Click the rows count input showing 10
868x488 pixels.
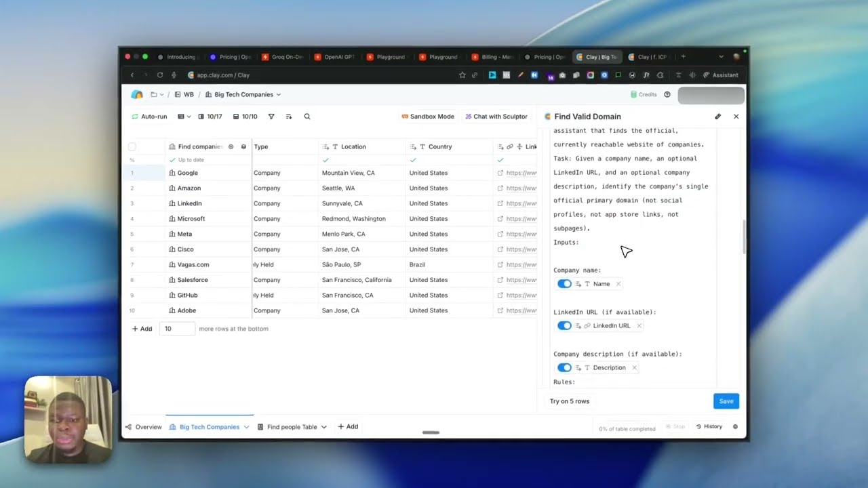coord(177,329)
